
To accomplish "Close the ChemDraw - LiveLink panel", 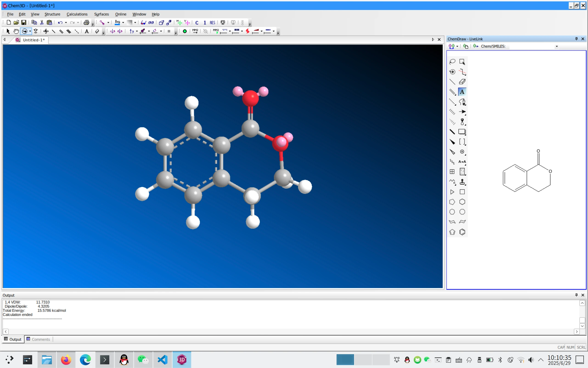I will (583, 39).
